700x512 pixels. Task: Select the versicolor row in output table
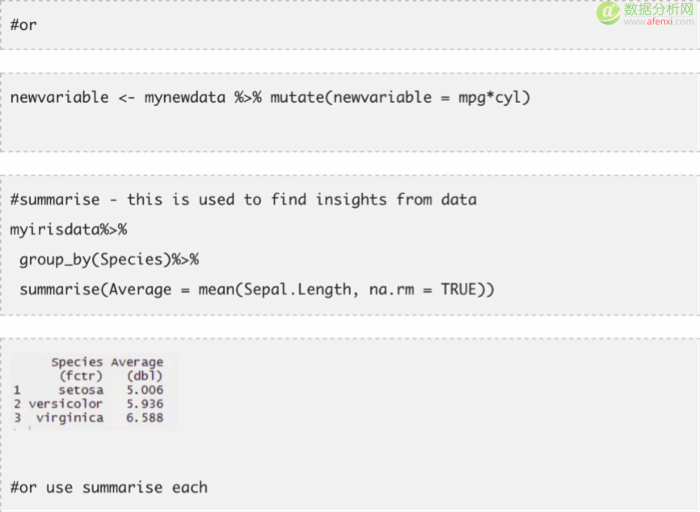point(88,404)
